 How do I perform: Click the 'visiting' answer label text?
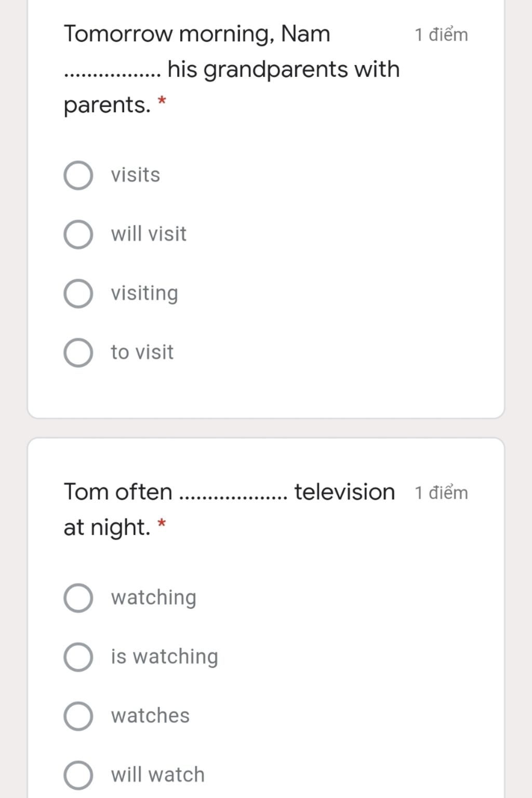click(144, 294)
